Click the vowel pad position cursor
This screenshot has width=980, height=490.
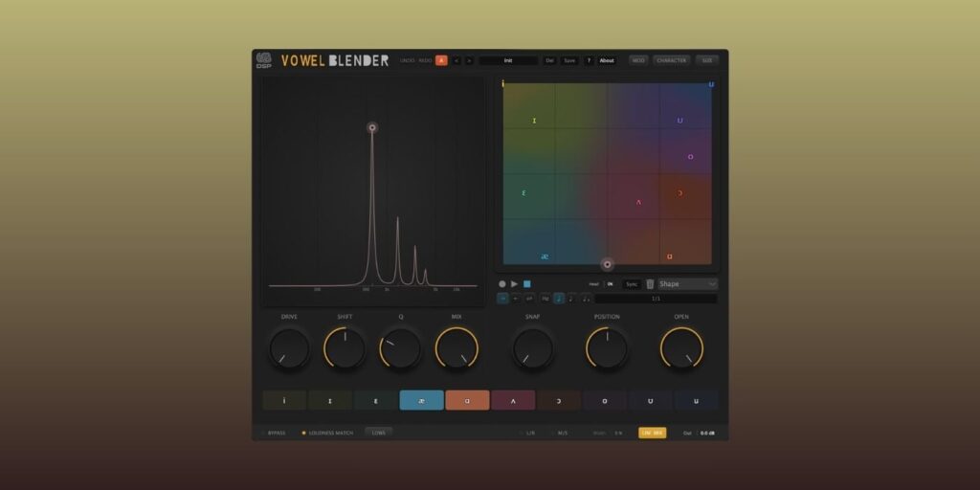607,264
